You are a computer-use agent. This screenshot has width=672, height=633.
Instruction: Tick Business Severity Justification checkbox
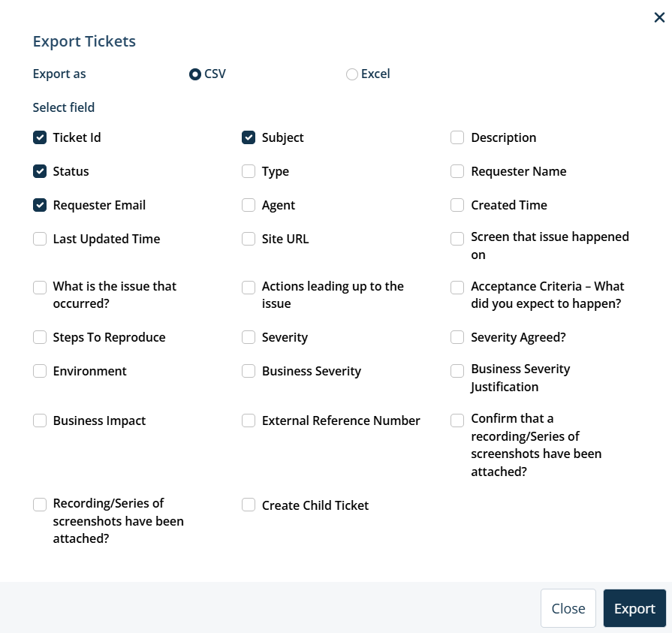tap(457, 371)
